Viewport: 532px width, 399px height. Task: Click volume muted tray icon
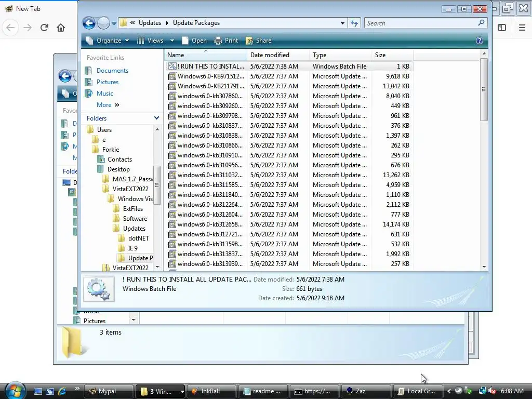493,391
